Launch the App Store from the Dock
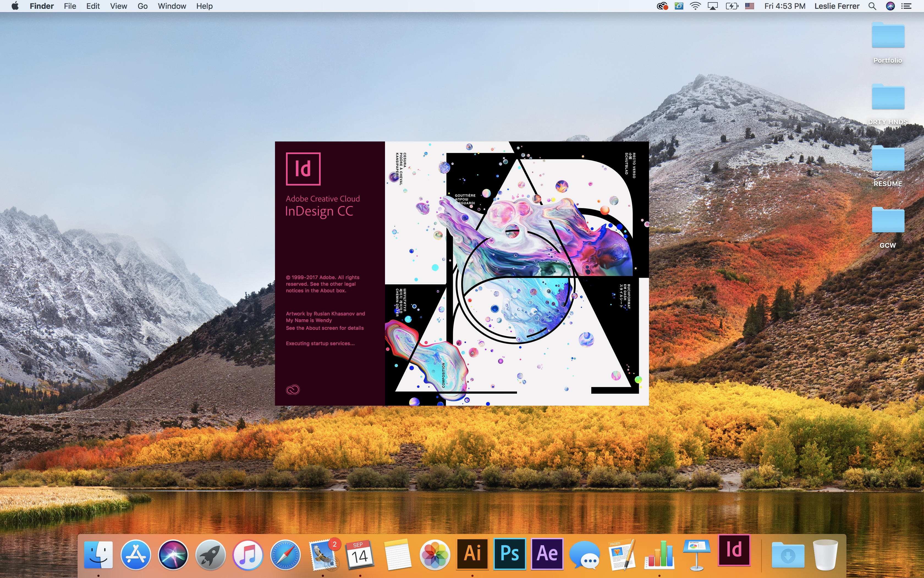The image size is (924, 578). click(136, 554)
